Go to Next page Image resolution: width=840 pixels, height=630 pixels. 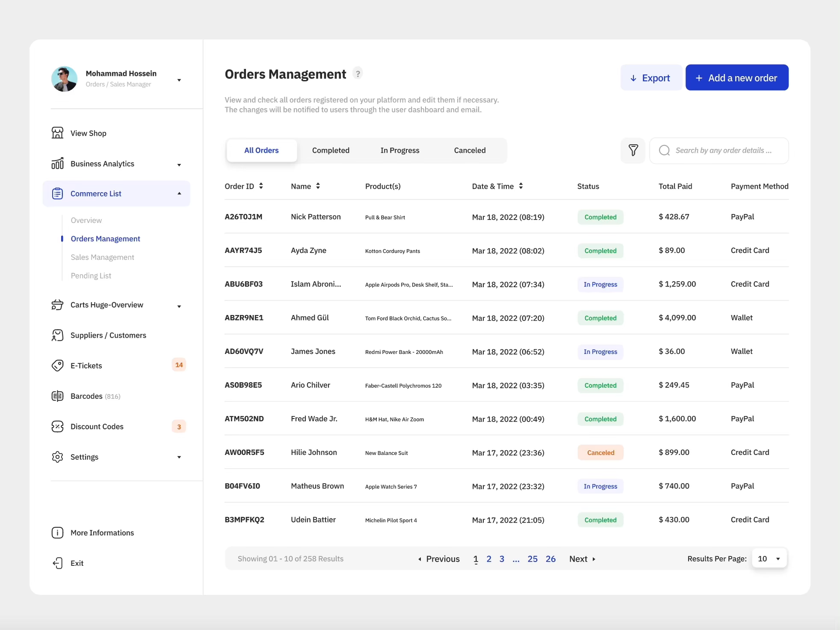[582, 559]
